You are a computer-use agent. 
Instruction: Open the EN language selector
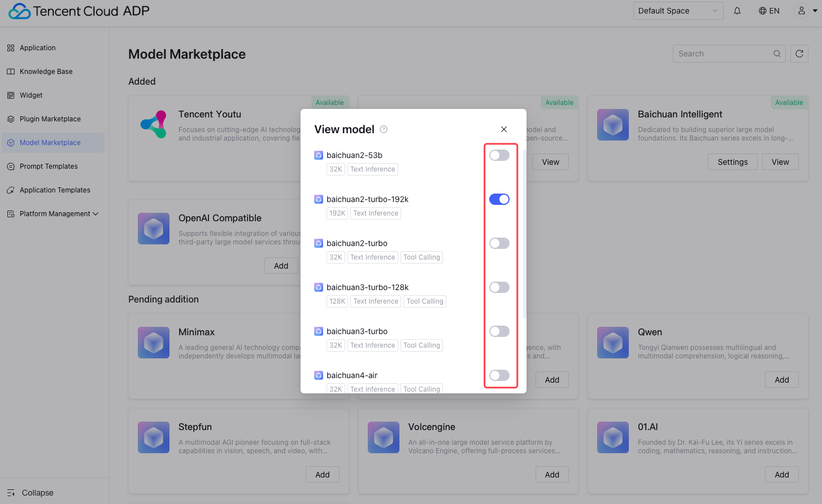coord(769,11)
